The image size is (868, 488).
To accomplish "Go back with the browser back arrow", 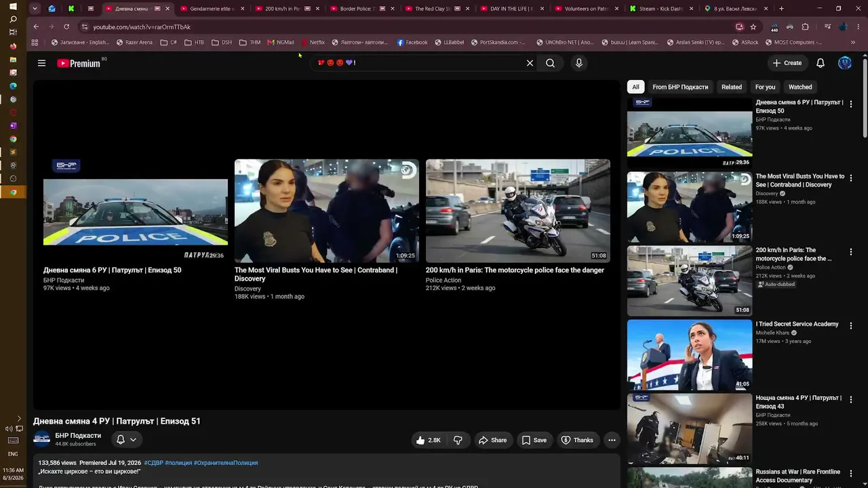I will (36, 27).
